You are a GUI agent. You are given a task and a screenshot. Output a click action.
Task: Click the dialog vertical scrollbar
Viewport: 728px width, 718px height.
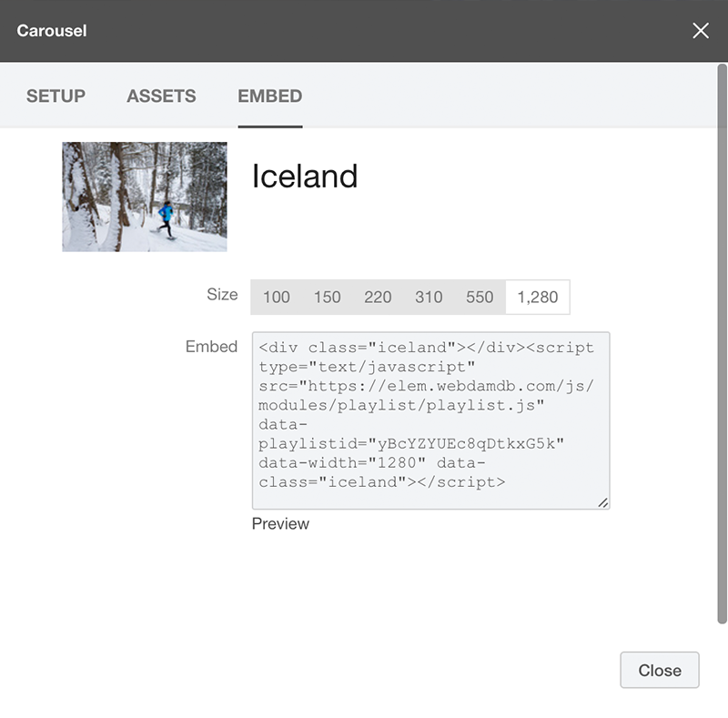(722, 344)
